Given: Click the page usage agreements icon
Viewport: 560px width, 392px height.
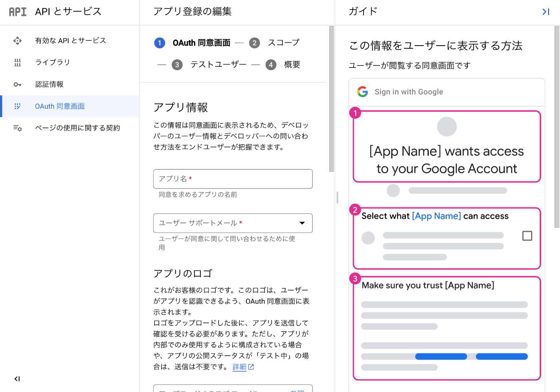Looking at the screenshot, I should [x=18, y=128].
